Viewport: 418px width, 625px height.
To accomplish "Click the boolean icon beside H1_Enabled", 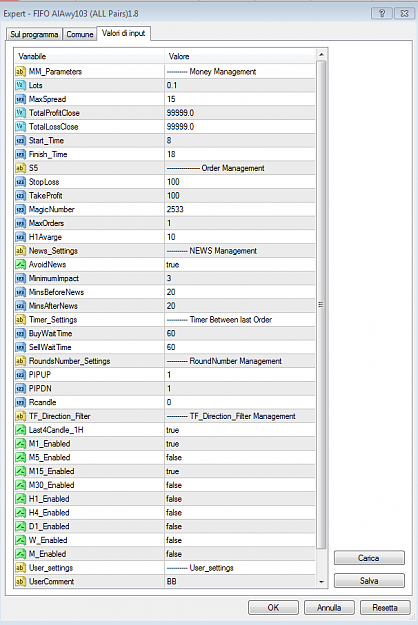I will click(x=20, y=499).
